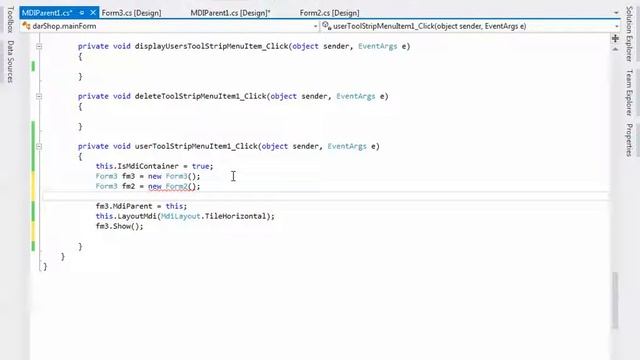This screenshot has width=640, height=360.
Task: Open the Form3.cs [Design] tab
Action: [131, 13]
